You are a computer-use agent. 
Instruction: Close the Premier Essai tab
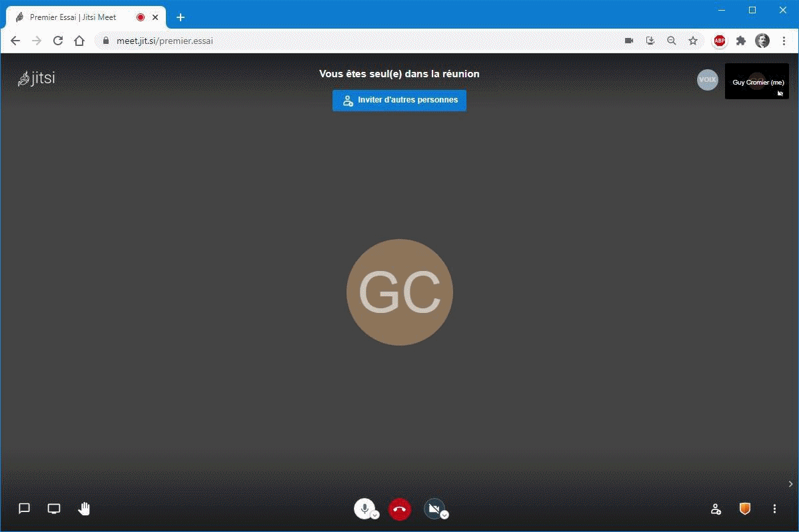click(155, 17)
